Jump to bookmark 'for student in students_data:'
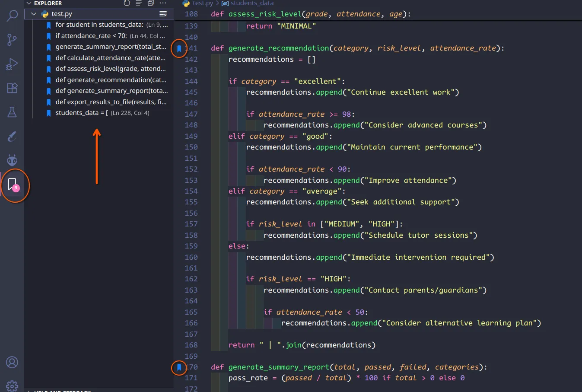582x392 pixels. pyautogui.click(x=99, y=25)
